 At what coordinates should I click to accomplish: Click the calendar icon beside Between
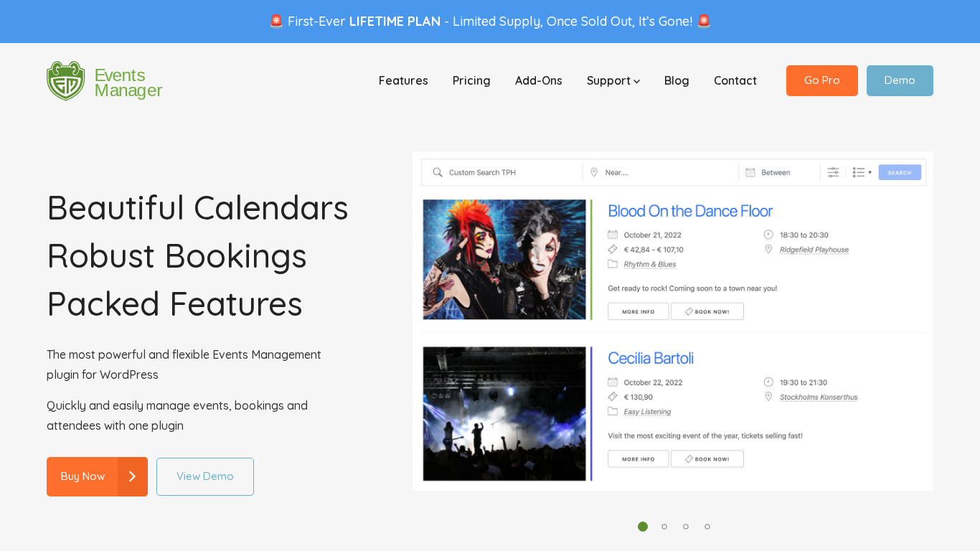(x=750, y=172)
